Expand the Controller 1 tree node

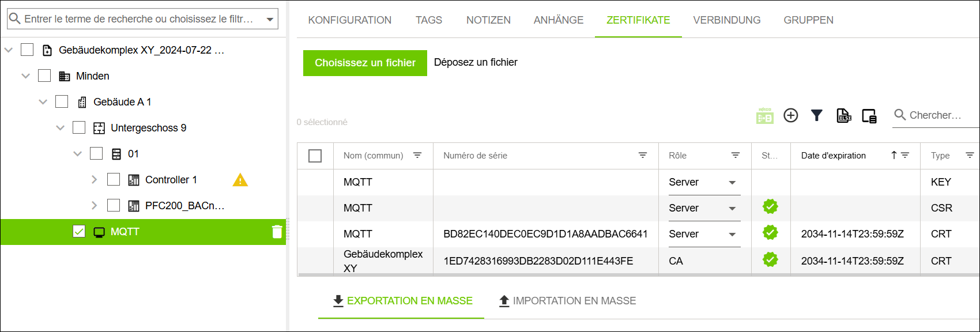click(x=95, y=179)
